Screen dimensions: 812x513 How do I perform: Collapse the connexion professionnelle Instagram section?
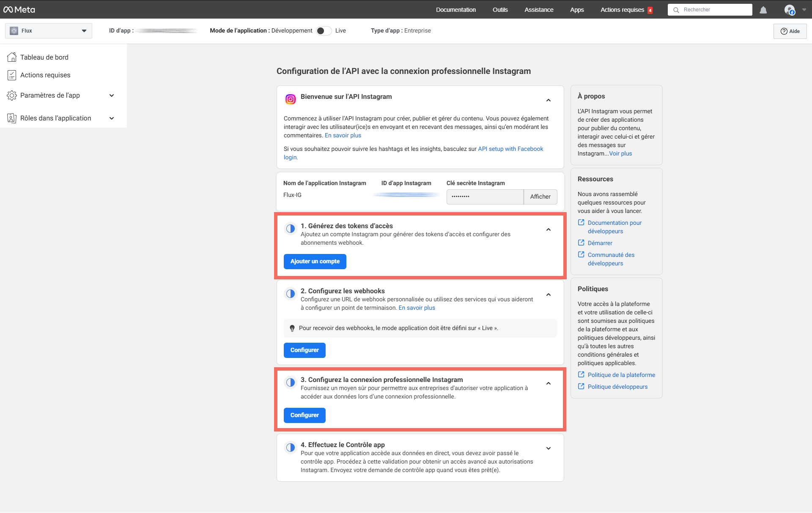(x=549, y=383)
